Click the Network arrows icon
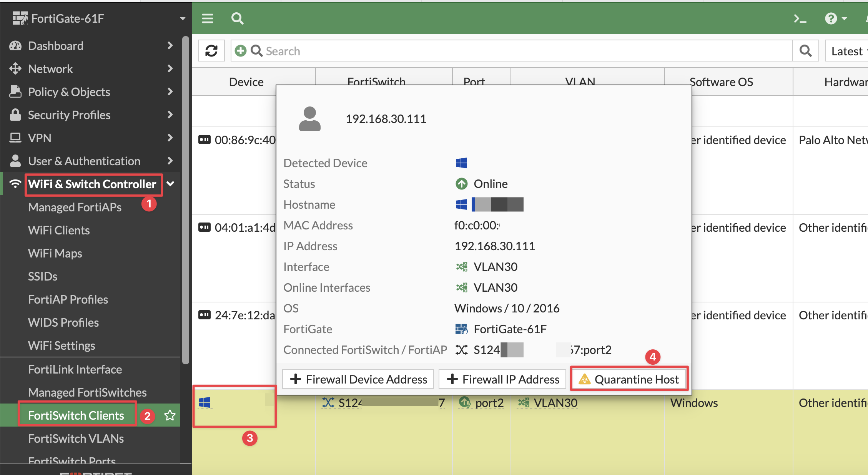This screenshot has width=868, height=475. pos(15,69)
